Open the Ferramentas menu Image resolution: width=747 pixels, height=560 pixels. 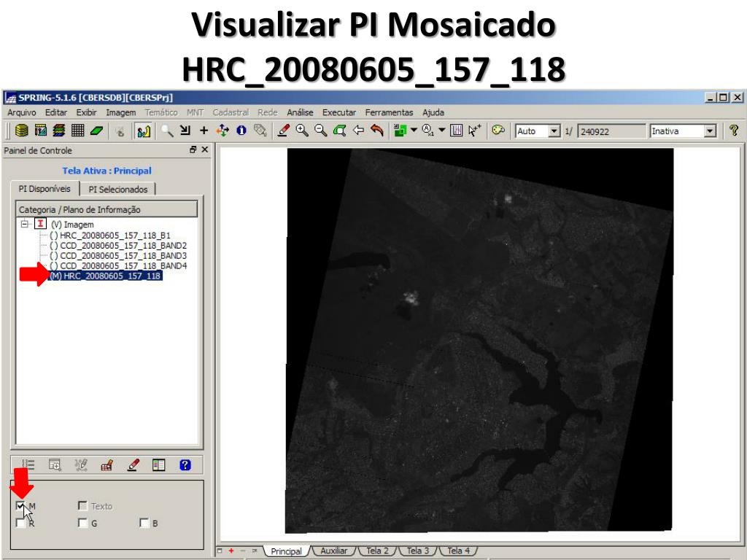pos(390,112)
